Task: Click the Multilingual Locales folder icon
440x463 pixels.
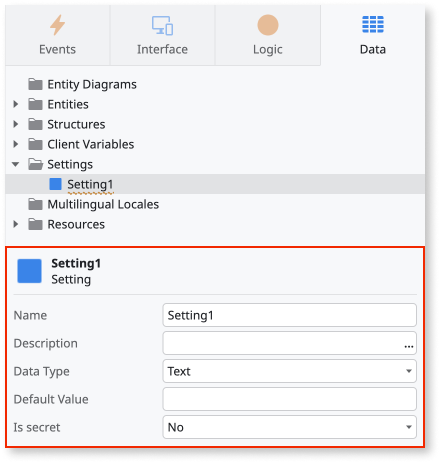Action: [35, 204]
